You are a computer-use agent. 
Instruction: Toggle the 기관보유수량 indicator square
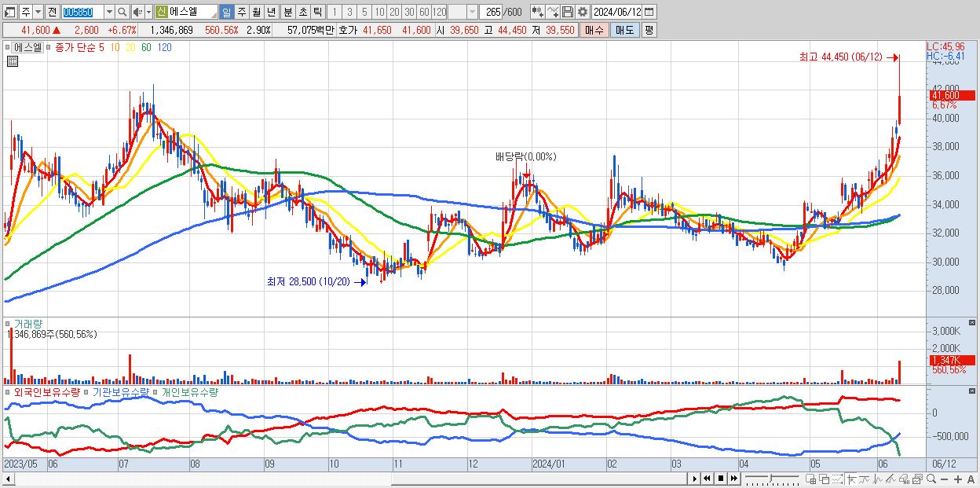[x=88, y=391]
